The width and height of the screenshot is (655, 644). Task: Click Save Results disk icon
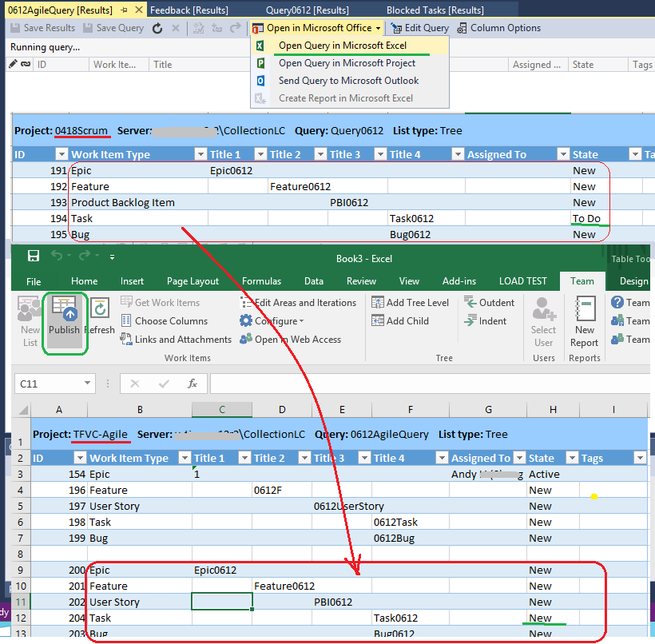coord(15,28)
